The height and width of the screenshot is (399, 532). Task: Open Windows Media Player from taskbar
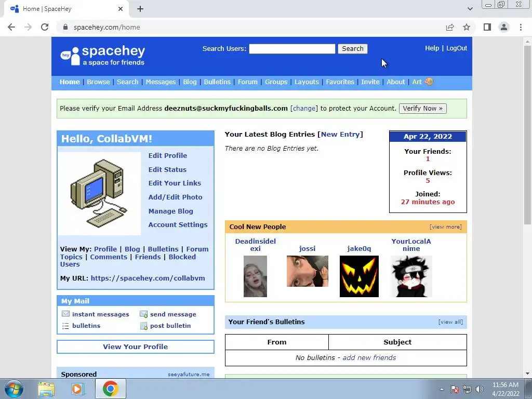coord(78,389)
